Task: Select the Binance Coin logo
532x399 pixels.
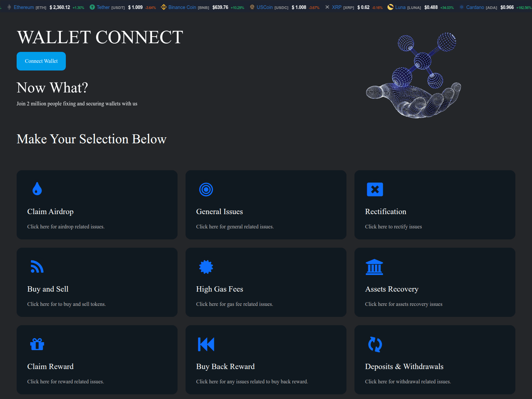Action: click(164, 7)
